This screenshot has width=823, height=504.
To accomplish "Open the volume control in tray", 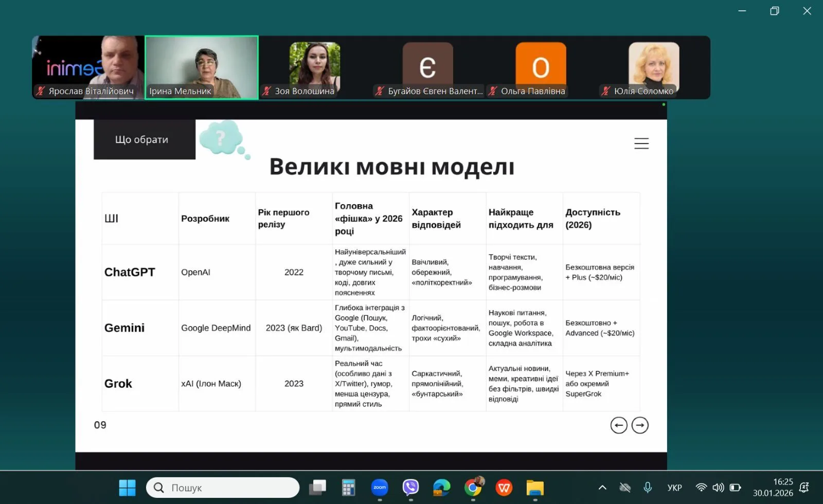I will [x=718, y=488].
